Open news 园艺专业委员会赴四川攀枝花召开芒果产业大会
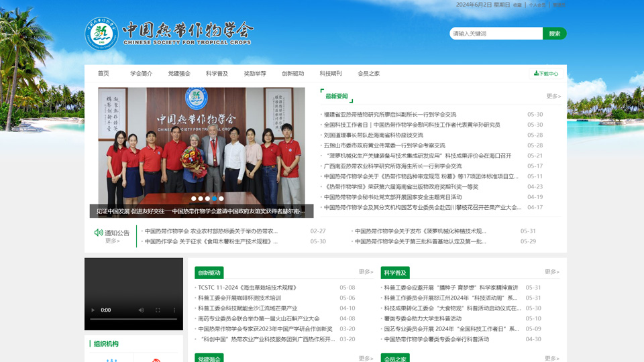The image size is (644, 362). pos(423,207)
